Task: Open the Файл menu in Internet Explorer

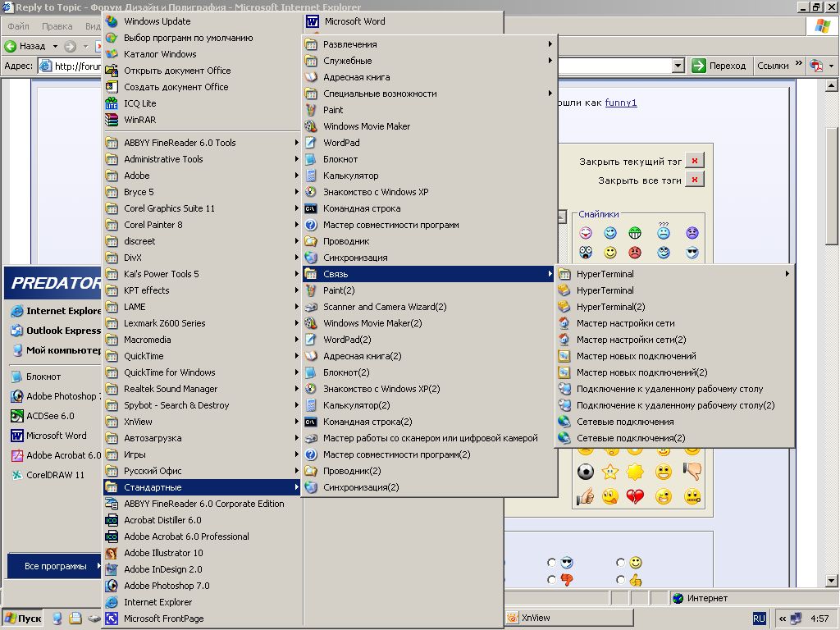Action: (x=18, y=25)
